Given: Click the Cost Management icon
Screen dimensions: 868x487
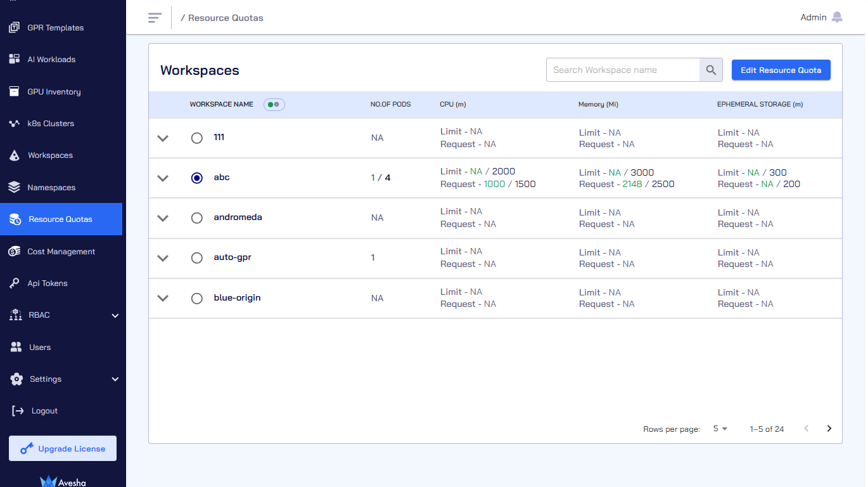Looking at the screenshot, I should (x=14, y=251).
